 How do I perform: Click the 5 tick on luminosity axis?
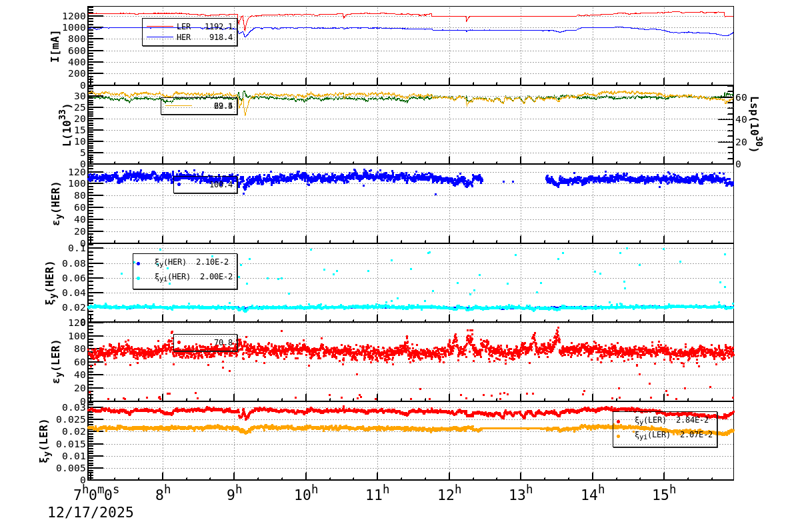(x=83, y=153)
